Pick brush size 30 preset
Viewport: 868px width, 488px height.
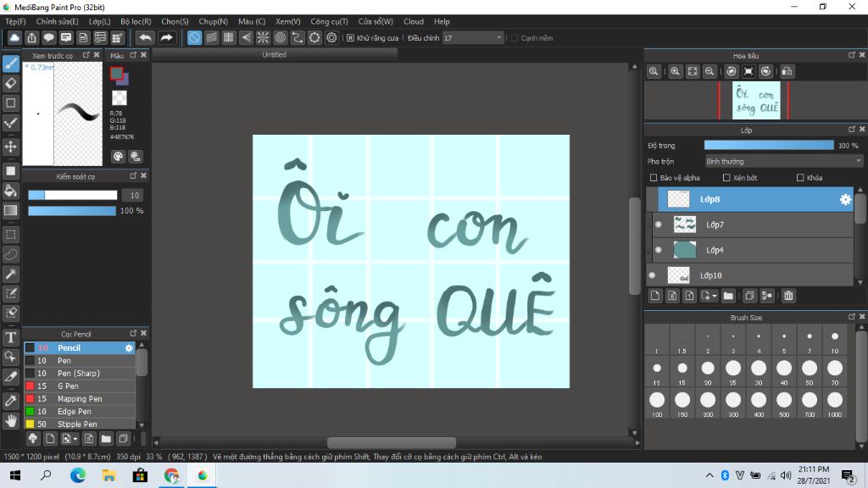point(759,372)
